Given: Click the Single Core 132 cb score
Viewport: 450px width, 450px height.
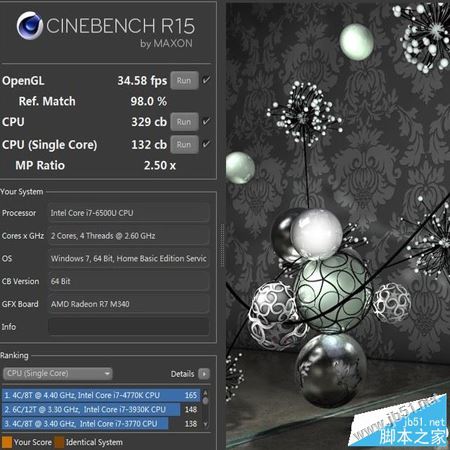Looking at the screenshot, I should tap(149, 145).
